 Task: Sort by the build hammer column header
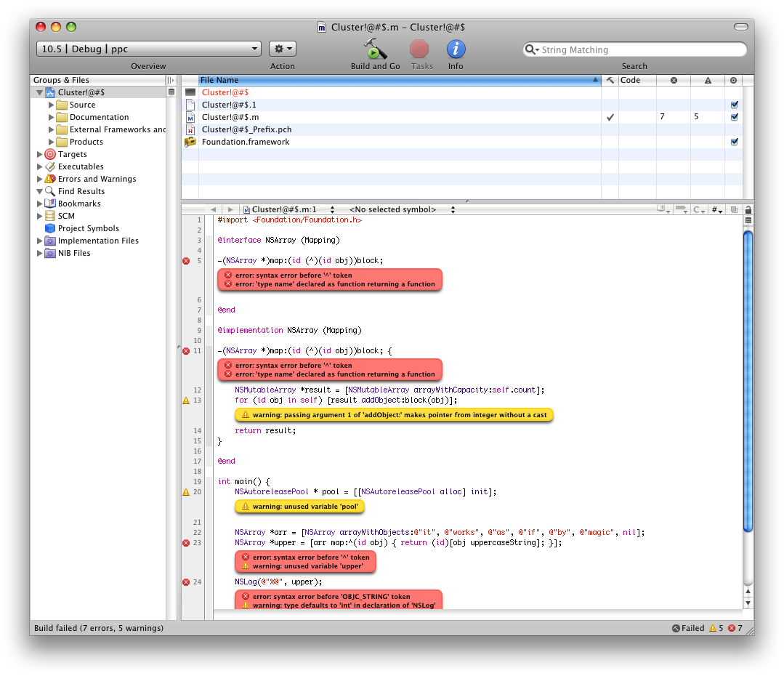coord(610,80)
